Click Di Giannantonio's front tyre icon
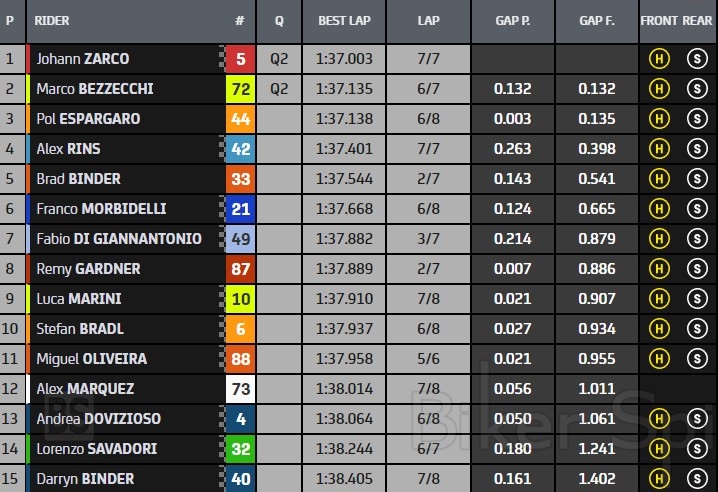The width and height of the screenshot is (718, 492). [659, 239]
